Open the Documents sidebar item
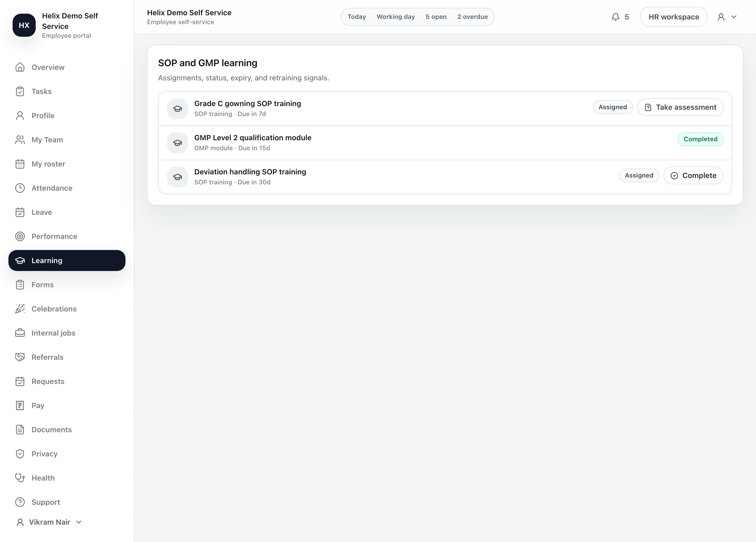The image size is (756, 542). click(x=67, y=430)
